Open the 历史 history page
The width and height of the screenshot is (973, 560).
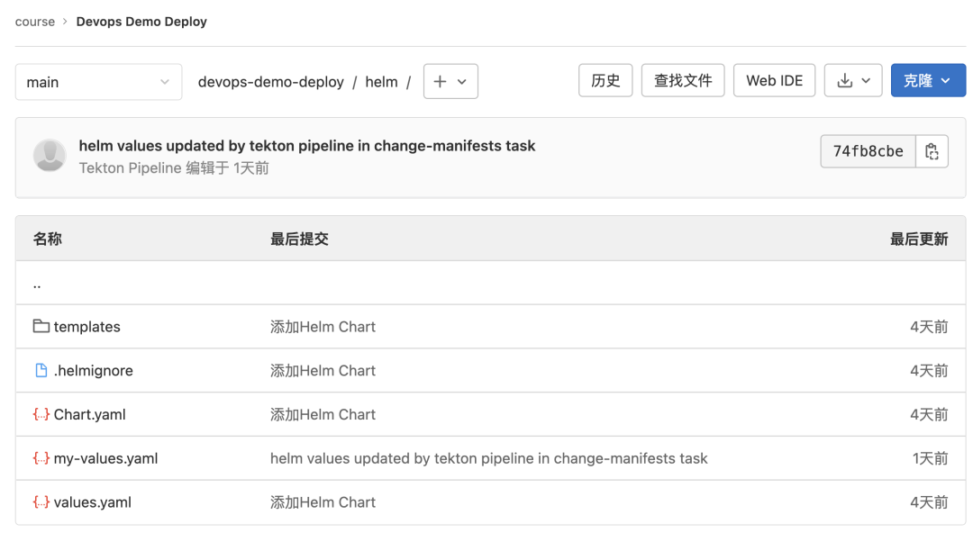coord(605,80)
